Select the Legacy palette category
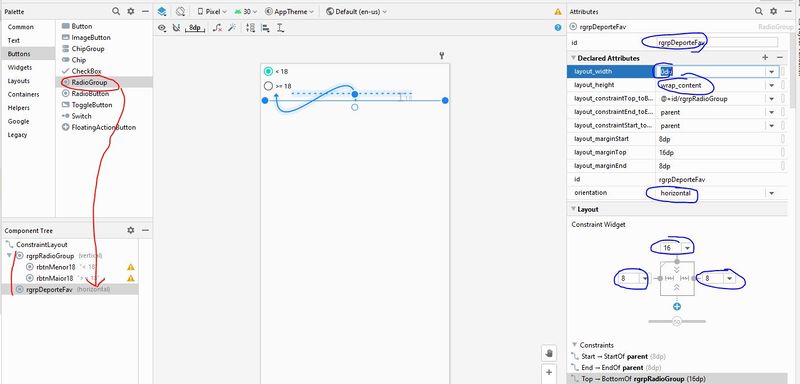Viewport: 800px width, 384px height. pos(17,135)
